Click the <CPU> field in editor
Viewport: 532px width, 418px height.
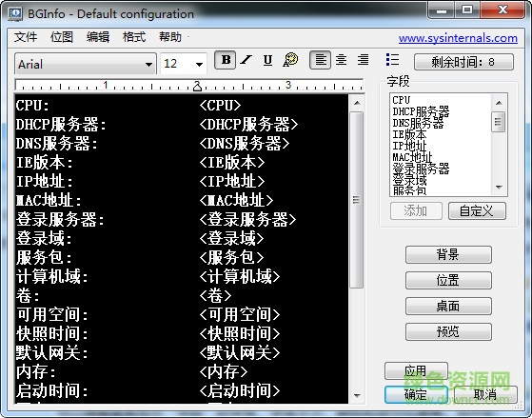coord(220,106)
